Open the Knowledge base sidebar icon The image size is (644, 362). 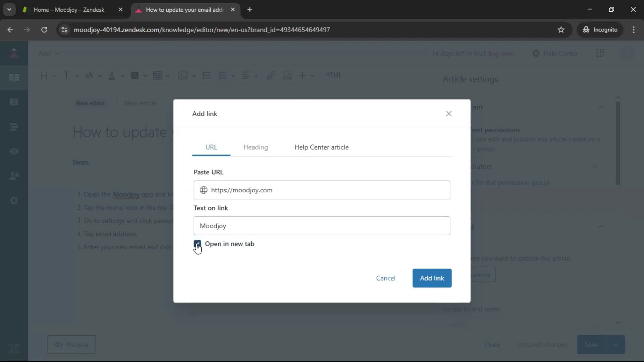point(14,78)
